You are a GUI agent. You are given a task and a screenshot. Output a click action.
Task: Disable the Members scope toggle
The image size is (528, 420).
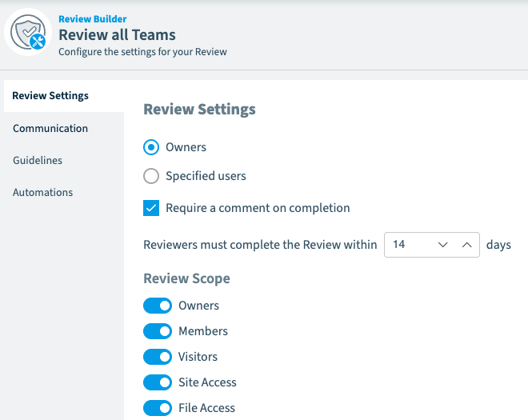158,331
